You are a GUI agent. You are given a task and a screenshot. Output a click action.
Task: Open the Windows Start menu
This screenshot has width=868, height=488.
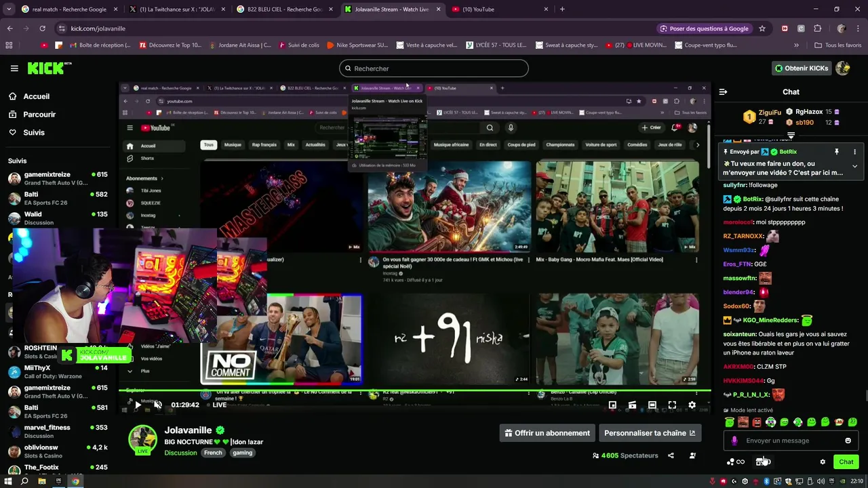[7, 481]
